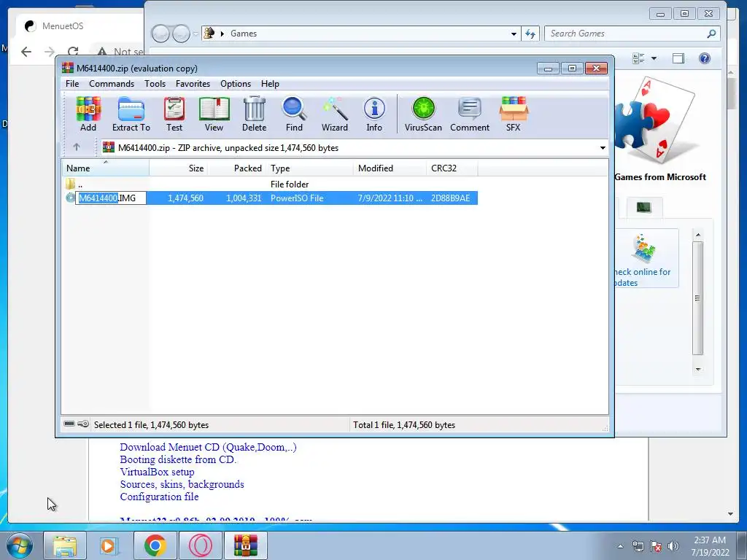Sort by the Name column header

point(105,168)
